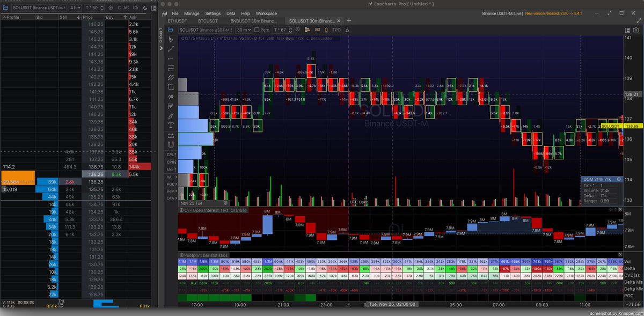Select the parallel horizontal lines tool
644x316 pixels.
[171, 68]
